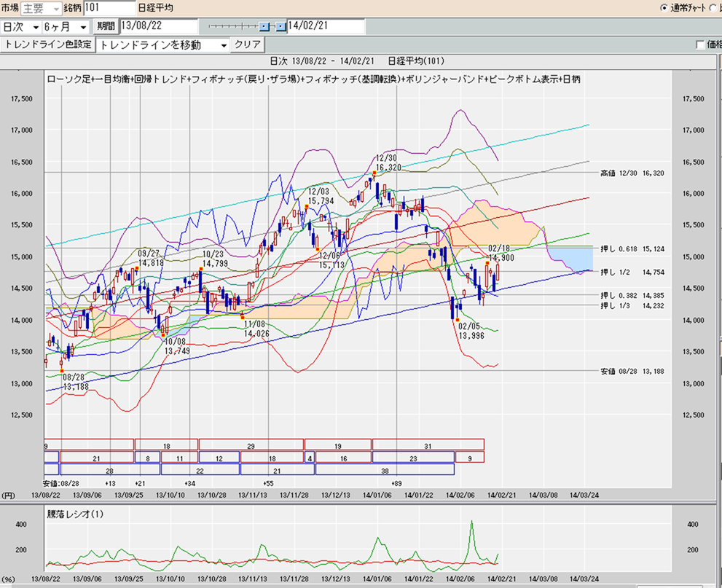
Task: Click the 安値 08/28 13,188 level label
Action: point(632,371)
